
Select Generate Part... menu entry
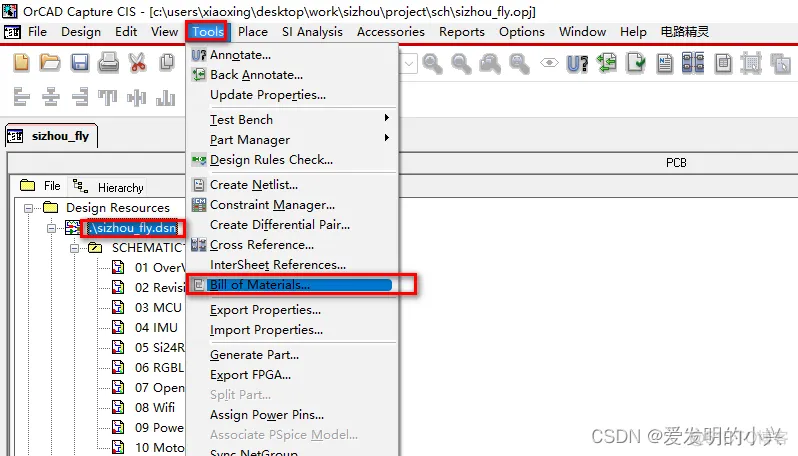[292, 355]
